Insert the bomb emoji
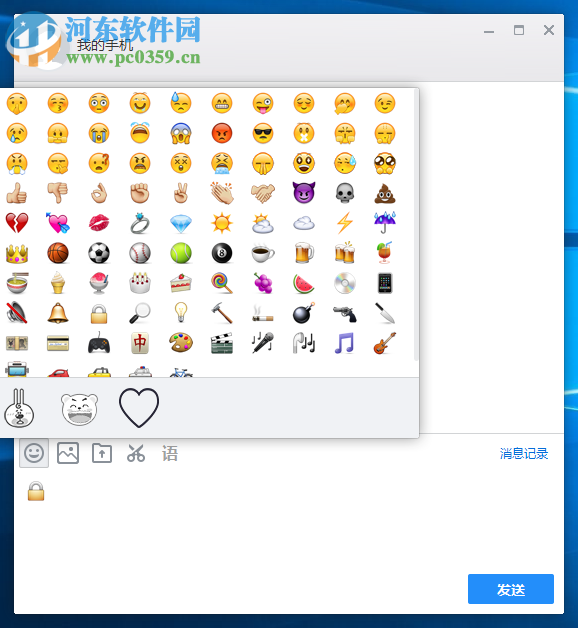The height and width of the screenshot is (628, 578). [304, 313]
